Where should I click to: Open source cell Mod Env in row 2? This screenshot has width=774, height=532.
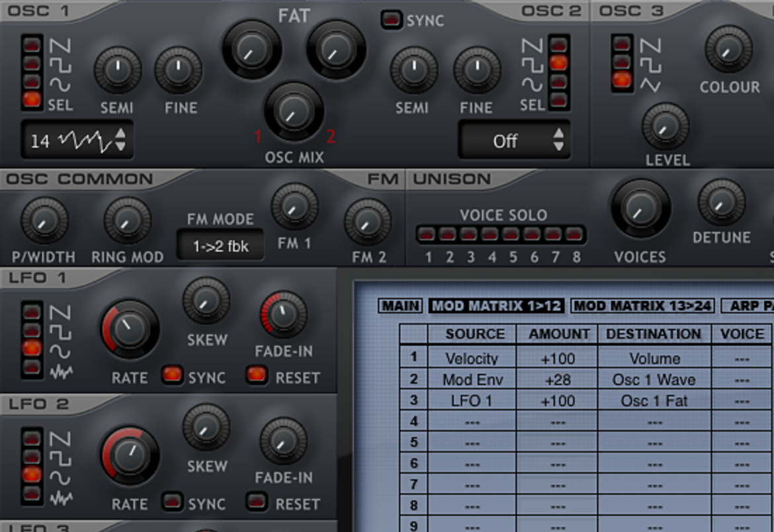click(472, 379)
